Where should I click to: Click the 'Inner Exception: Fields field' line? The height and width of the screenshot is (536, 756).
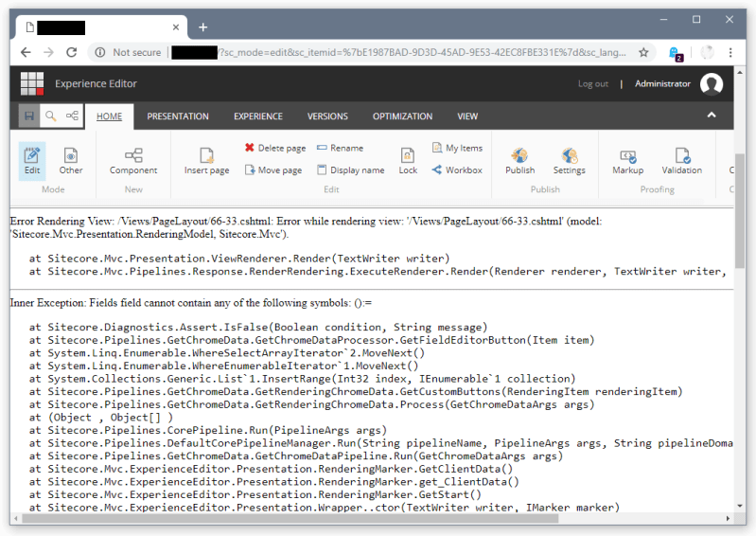point(191,302)
